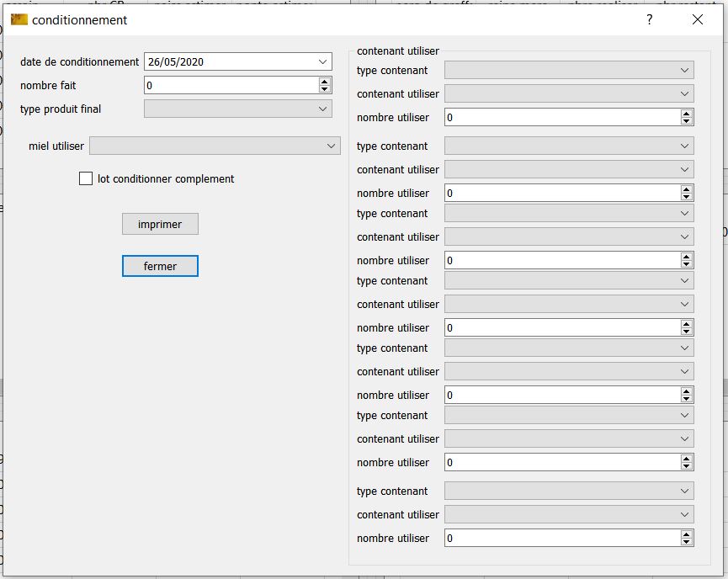728x579 pixels.
Task: Close the conditionnement dialog window
Action: click(697, 20)
